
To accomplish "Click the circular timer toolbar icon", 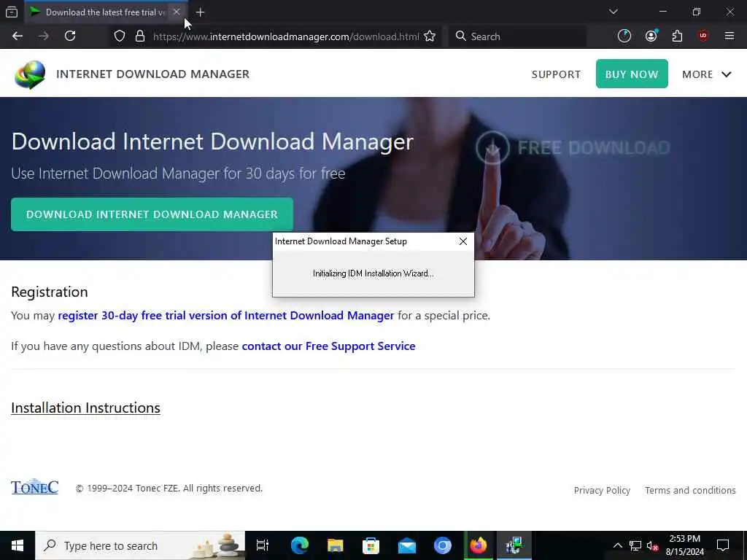I will pos(624,36).
